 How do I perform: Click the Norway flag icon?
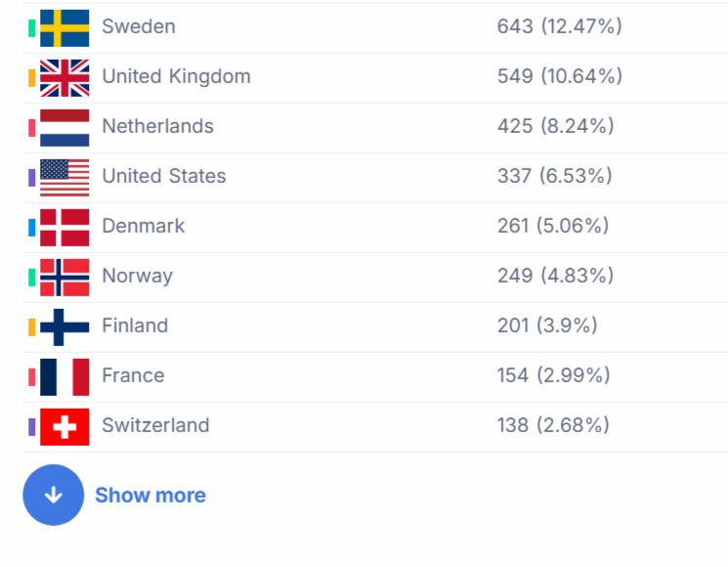click(x=64, y=277)
